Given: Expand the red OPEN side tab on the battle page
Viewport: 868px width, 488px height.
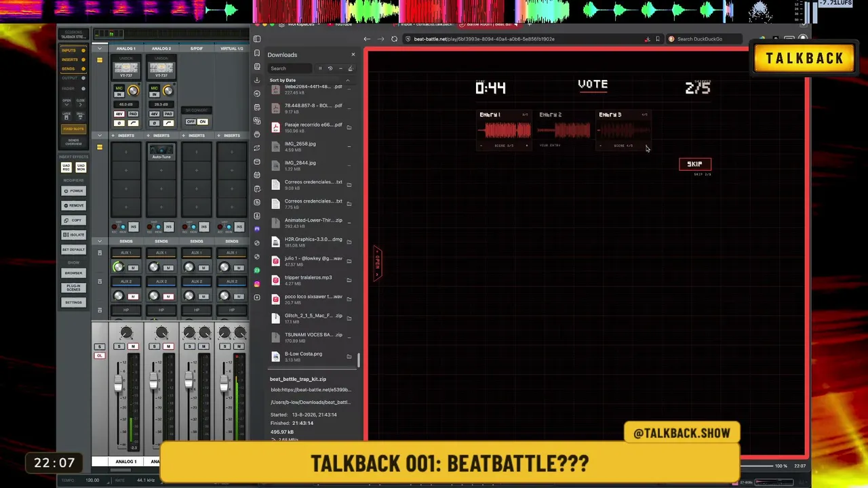Looking at the screenshot, I should [377, 262].
